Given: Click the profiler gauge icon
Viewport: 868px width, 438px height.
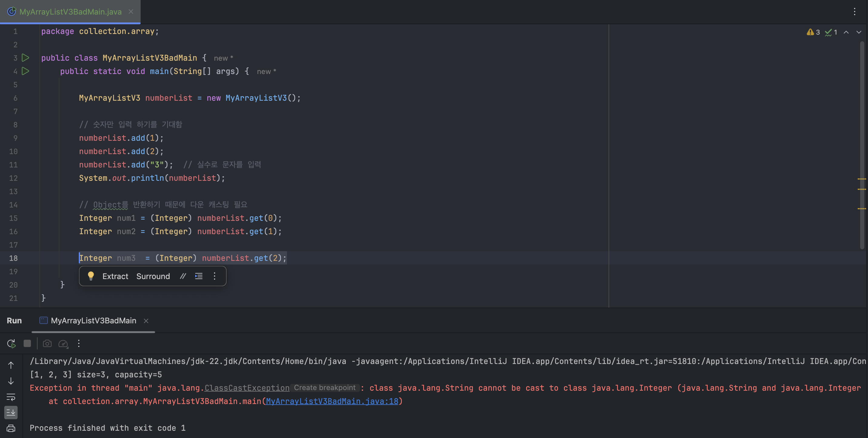Looking at the screenshot, I should pos(63,344).
